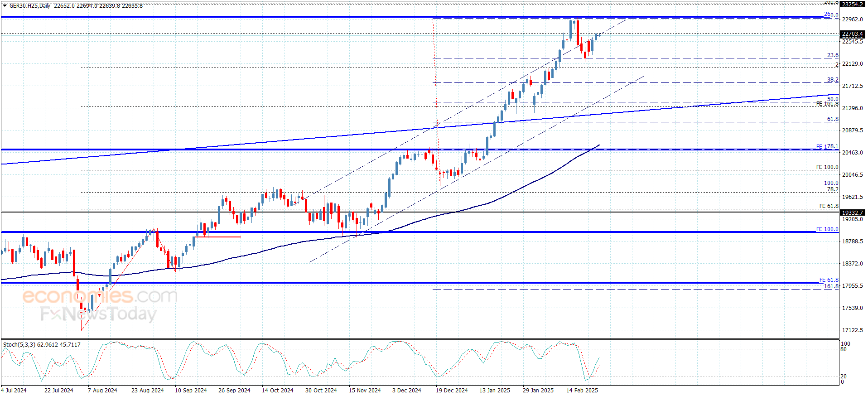Click the stochastic scale value 20
The height and width of the screenshot is (396, 868).
click(844, 377)
